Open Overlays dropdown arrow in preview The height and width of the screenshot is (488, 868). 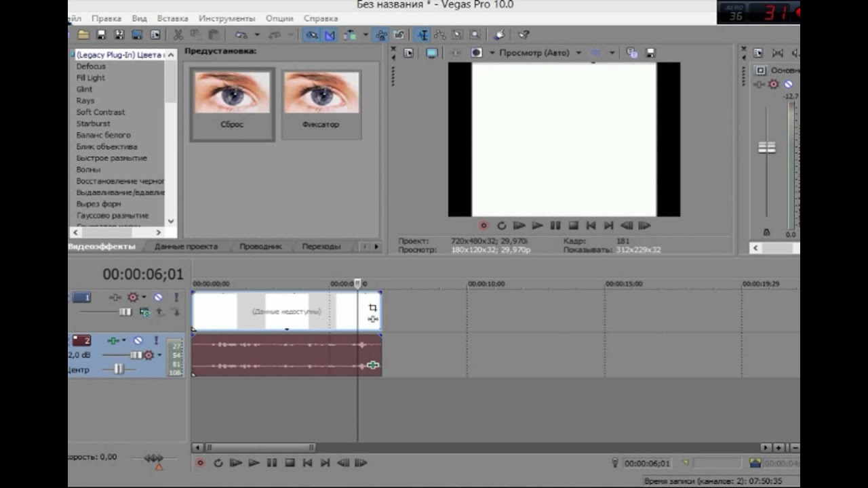tap(612, 53)
